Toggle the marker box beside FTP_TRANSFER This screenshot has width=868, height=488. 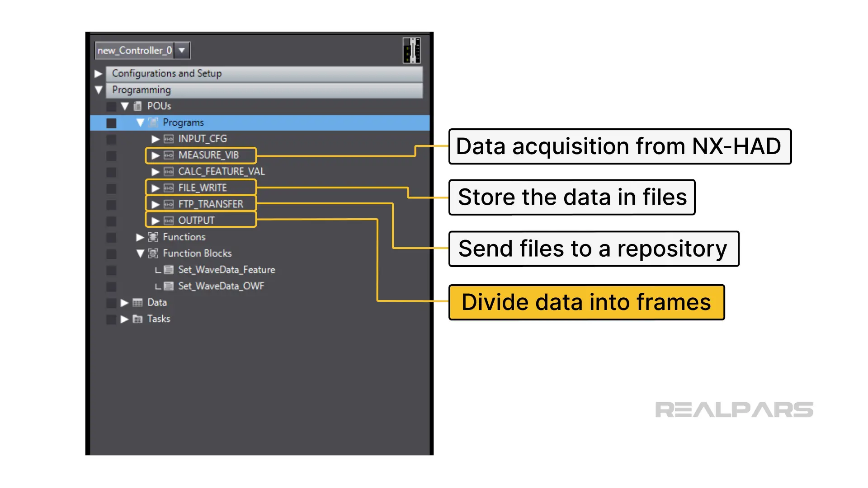pos(111,205)
